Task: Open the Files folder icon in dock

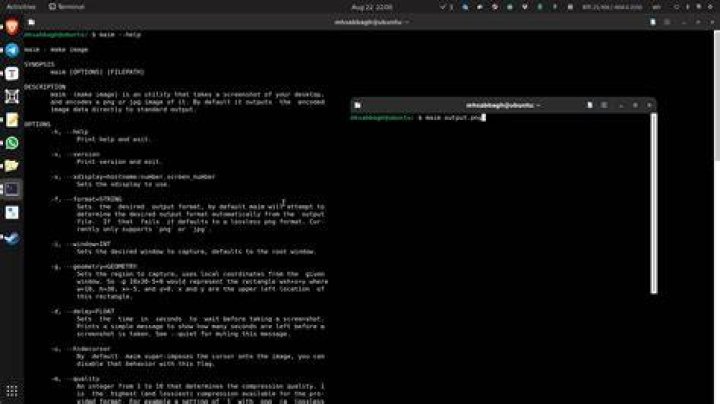Action: 12,166
